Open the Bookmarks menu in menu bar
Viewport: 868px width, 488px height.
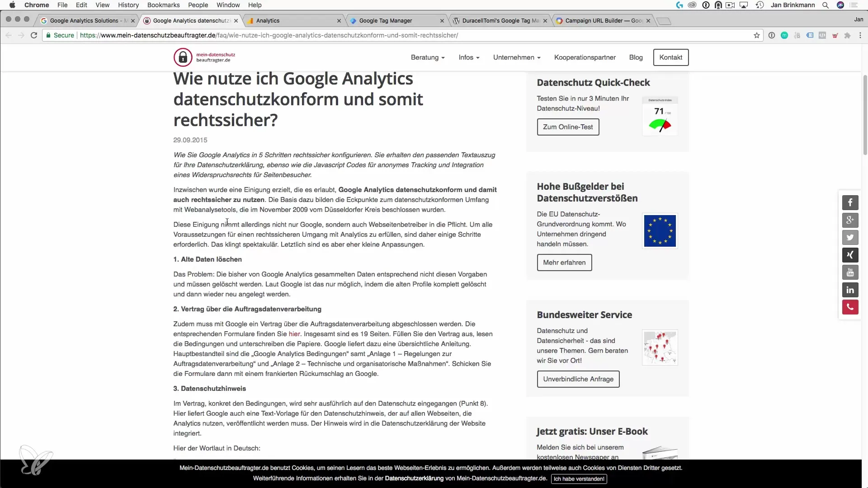pos(163,5)
